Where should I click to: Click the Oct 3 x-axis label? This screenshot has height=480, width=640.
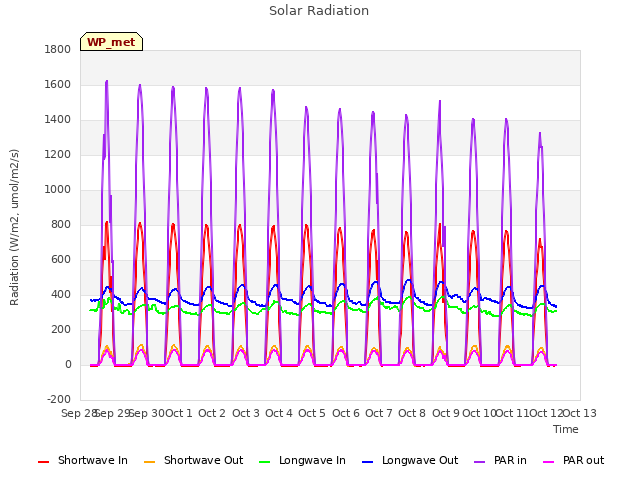(x=246, y=413)
